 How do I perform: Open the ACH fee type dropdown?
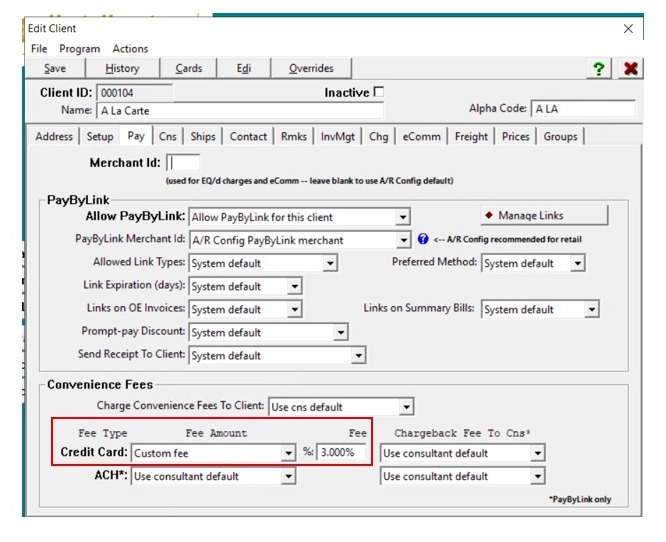click(288, 476)
